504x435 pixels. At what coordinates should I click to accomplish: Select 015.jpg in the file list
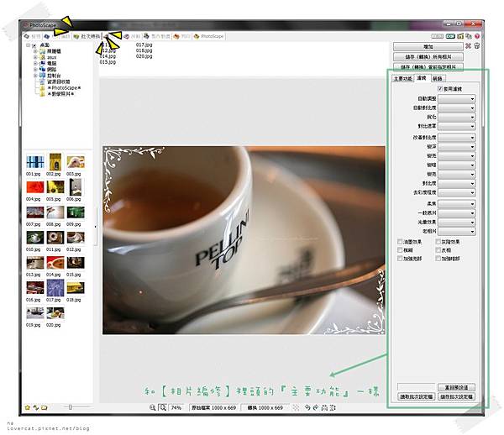108,62
